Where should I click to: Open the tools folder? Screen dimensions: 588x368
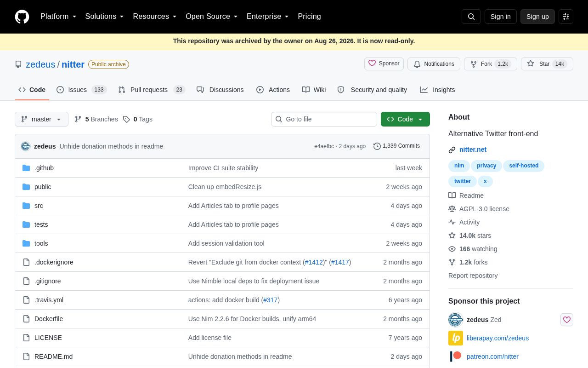point(41,243)
